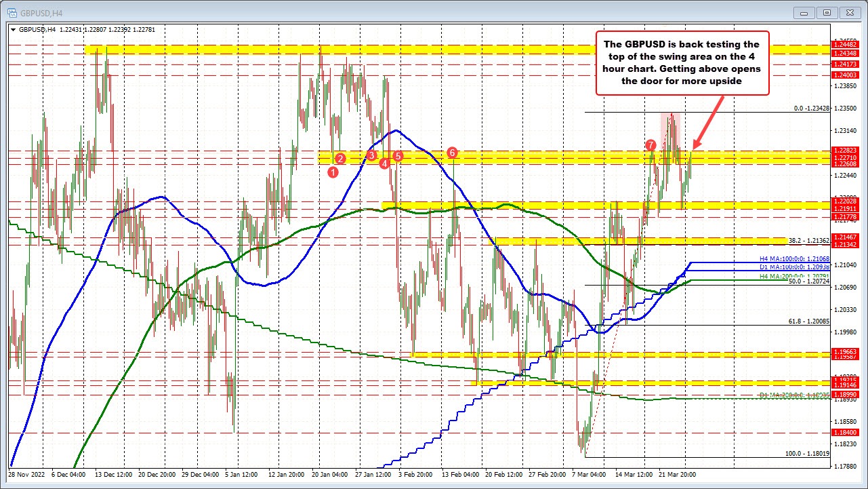This screenshot has width=868, height=489.
Task: Select the 1.21778 price label
Action: point(845,217)
